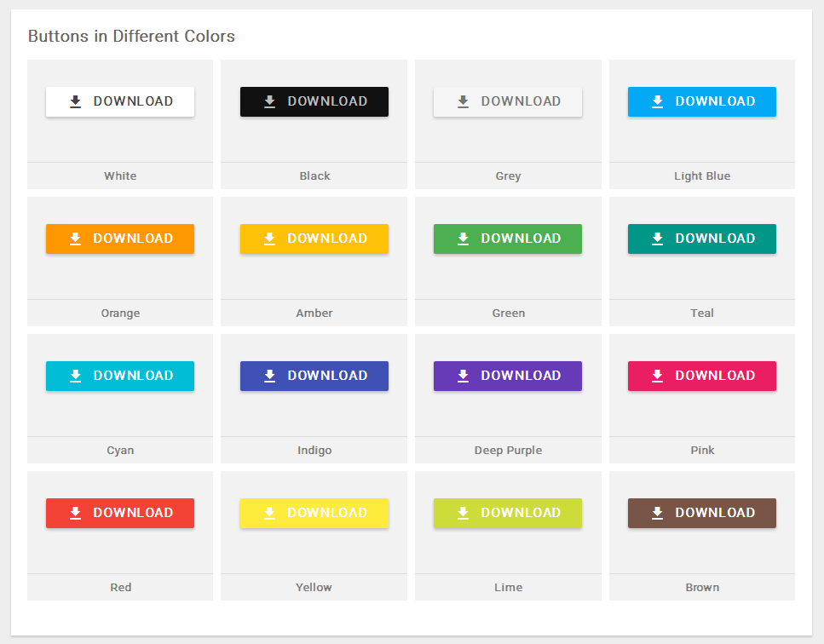Click the download icon on the Teal button
824x644 pixels.
657,239
